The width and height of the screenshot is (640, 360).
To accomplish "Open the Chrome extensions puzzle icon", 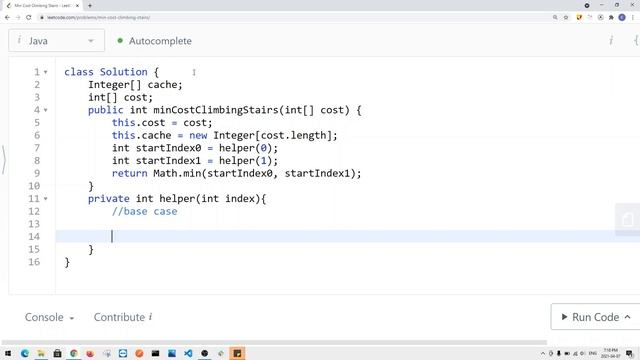I will 611,18.
